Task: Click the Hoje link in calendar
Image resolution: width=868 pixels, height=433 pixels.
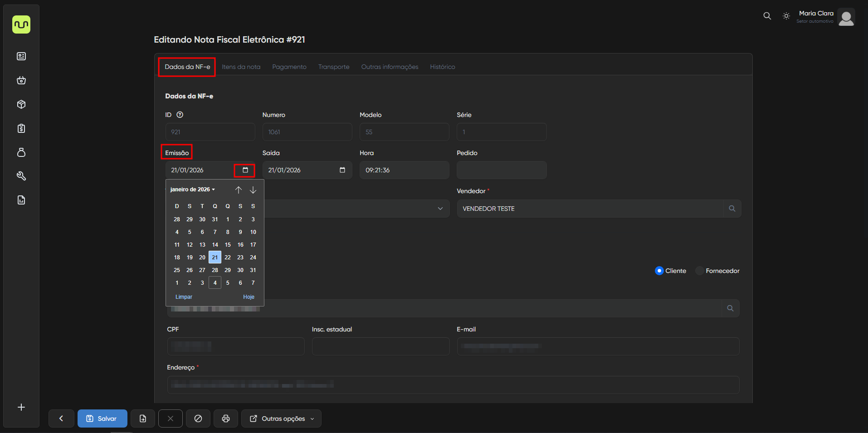Action: (x=249, y=297)
